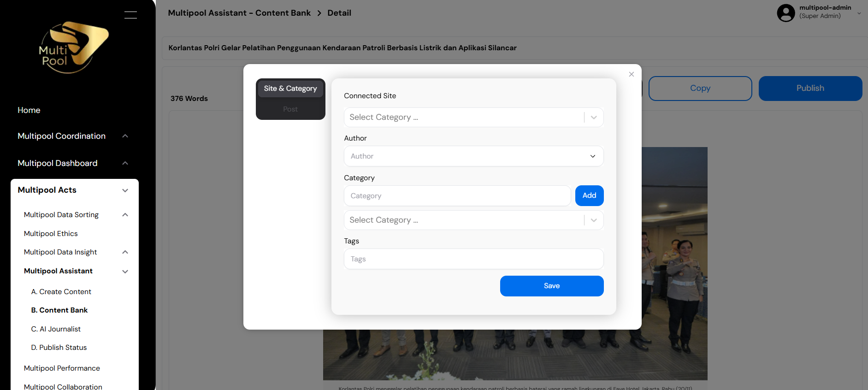The width and height of the screenshot is (868, 390).
Task: Close the modal with the X icon
Action: [x=632, y=74]
